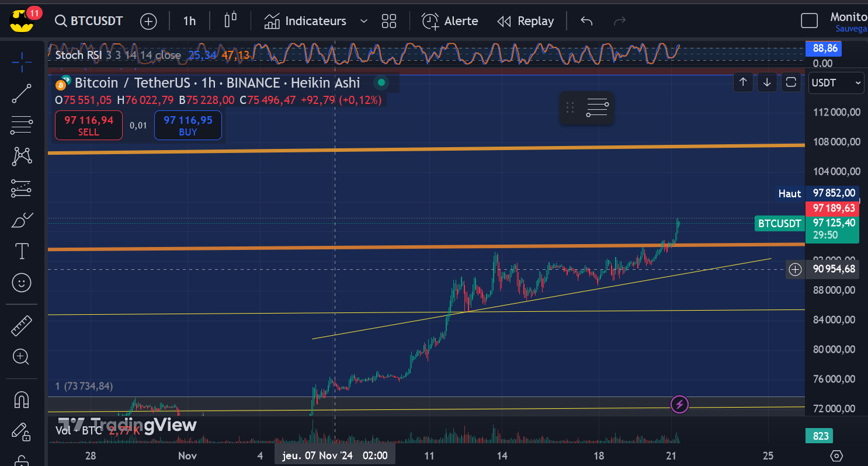This screenshot has height=466, width=868.
Task: Click the jeu. 07 Nov '24 date label
Action: point(335,455)
